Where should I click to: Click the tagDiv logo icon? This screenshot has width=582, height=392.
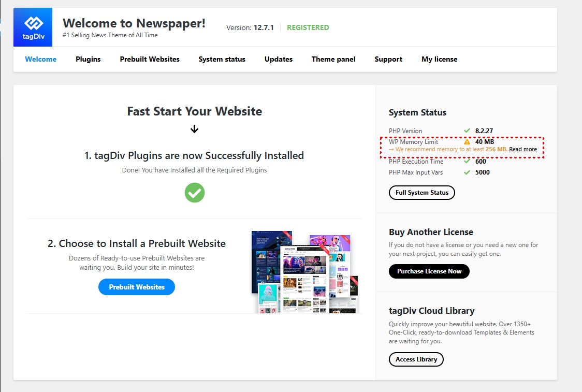tap(33, 27)
